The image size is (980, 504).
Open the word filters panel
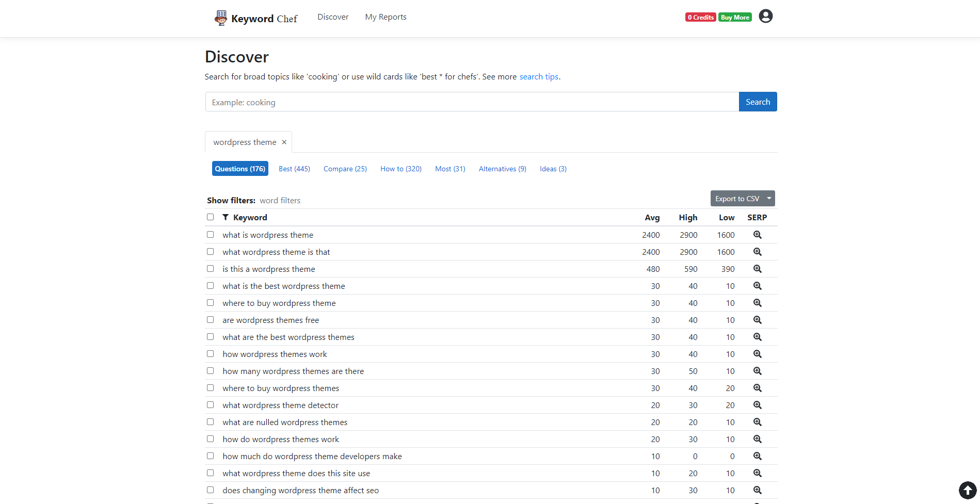[x=280, y=200]
